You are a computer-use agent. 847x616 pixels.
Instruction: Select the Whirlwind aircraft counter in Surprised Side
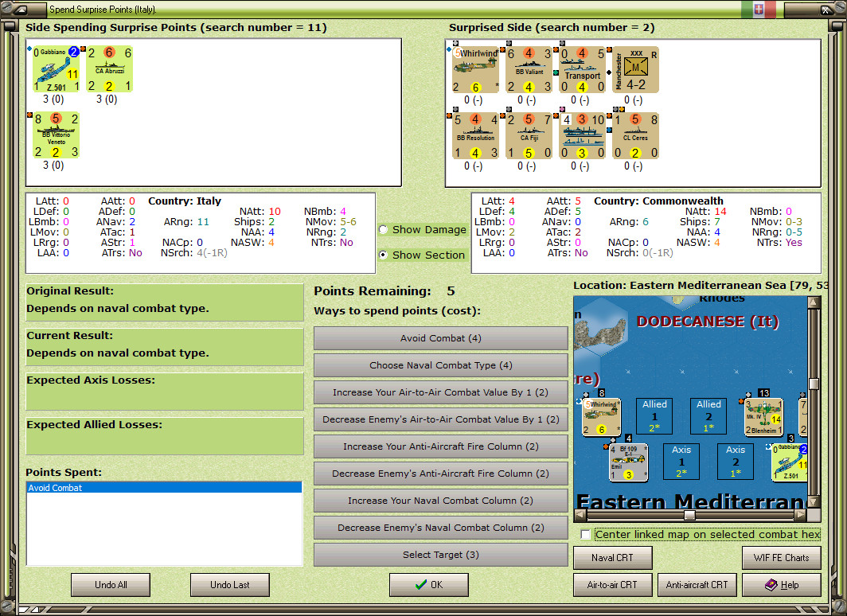475,70
